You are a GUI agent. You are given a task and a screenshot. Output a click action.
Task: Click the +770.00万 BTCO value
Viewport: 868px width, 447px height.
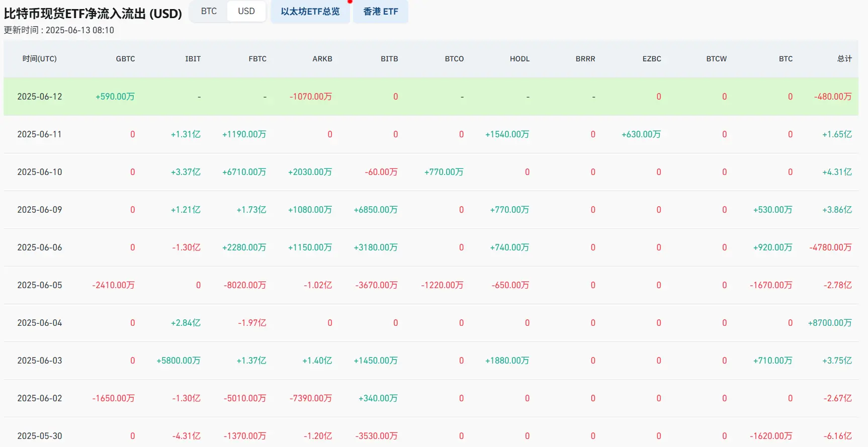click(444, 172)
